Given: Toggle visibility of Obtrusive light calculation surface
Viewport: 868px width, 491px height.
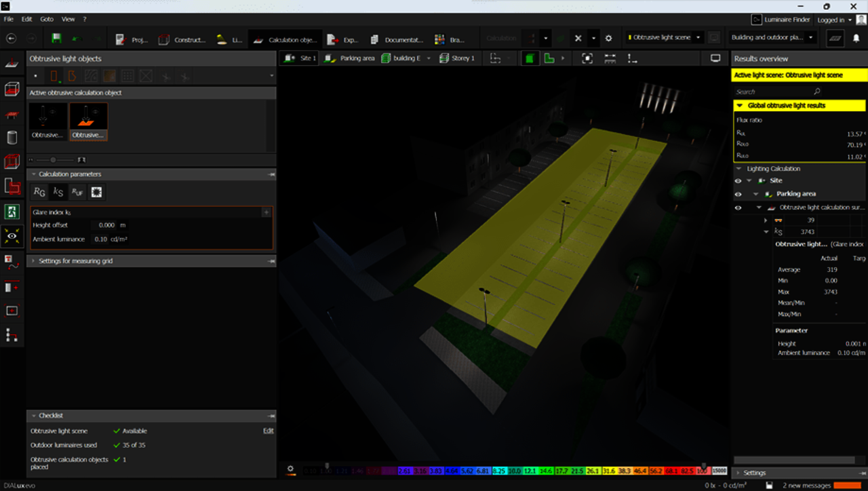Looking at the screenshot, I should [738, 208].
